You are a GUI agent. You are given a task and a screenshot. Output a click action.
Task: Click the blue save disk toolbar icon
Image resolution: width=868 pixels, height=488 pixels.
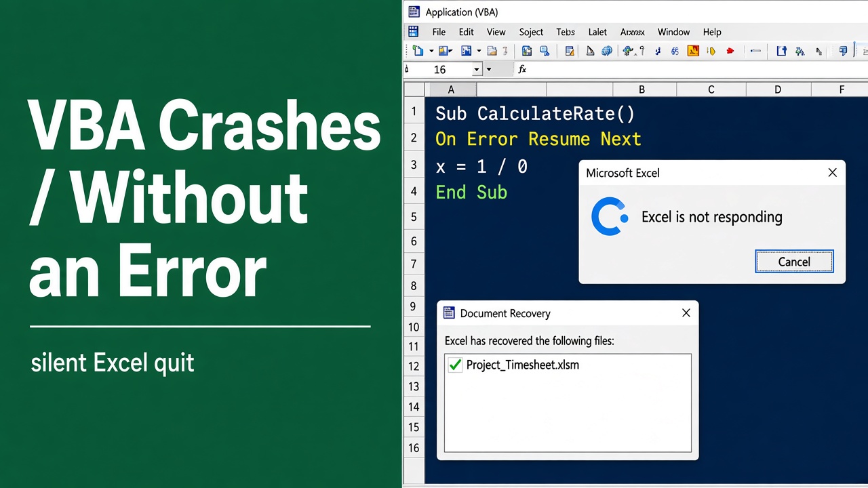pyautogui.click(x=467, y=51)
